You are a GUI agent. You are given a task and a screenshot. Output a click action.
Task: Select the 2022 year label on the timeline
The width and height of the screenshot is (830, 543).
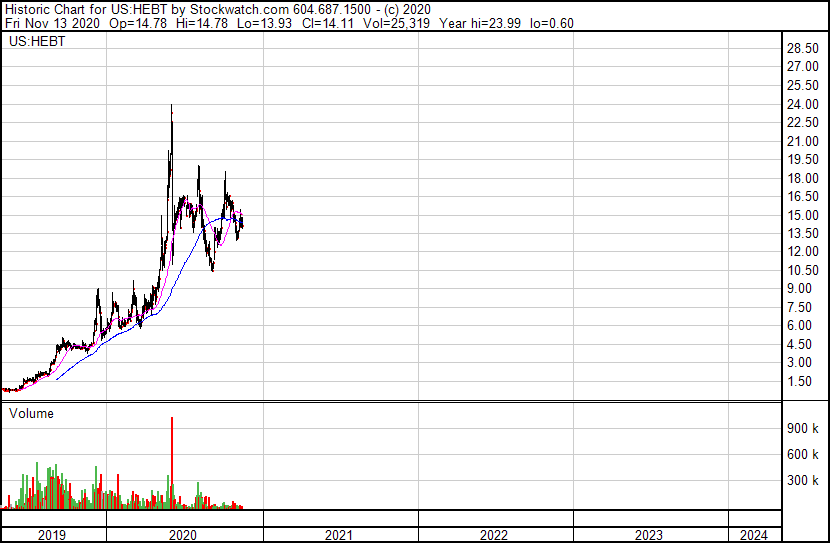[x=494, y=534]
